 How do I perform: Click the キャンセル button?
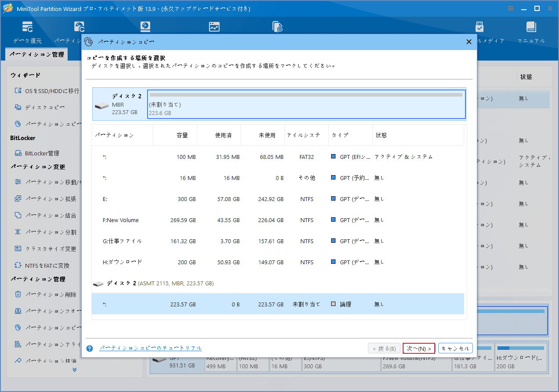point(455,349)
